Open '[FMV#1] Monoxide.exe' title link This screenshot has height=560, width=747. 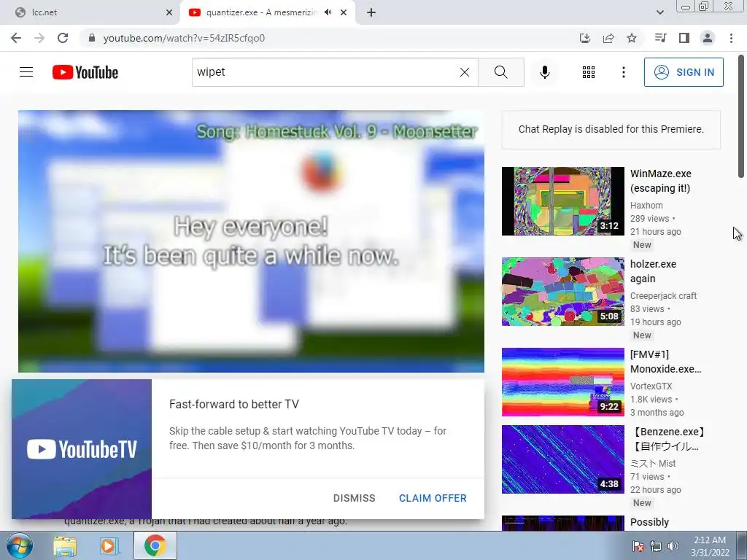pyautogui.click(x=665, y=362)
